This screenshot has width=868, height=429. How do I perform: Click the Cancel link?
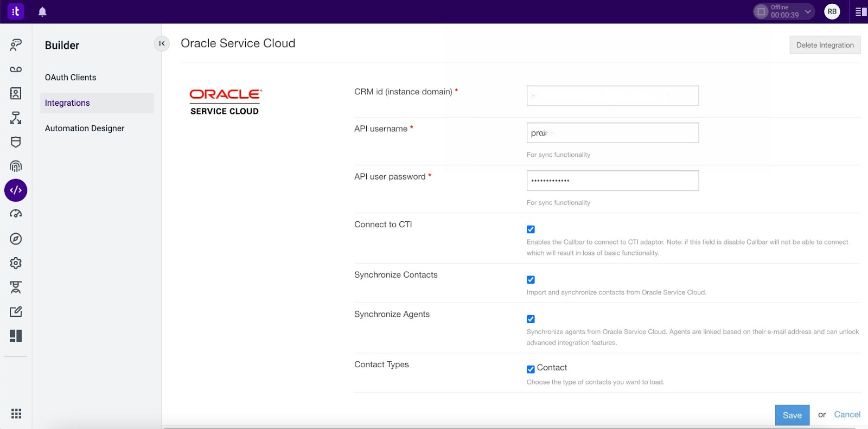pyautogui.click(x=847, y=415)
